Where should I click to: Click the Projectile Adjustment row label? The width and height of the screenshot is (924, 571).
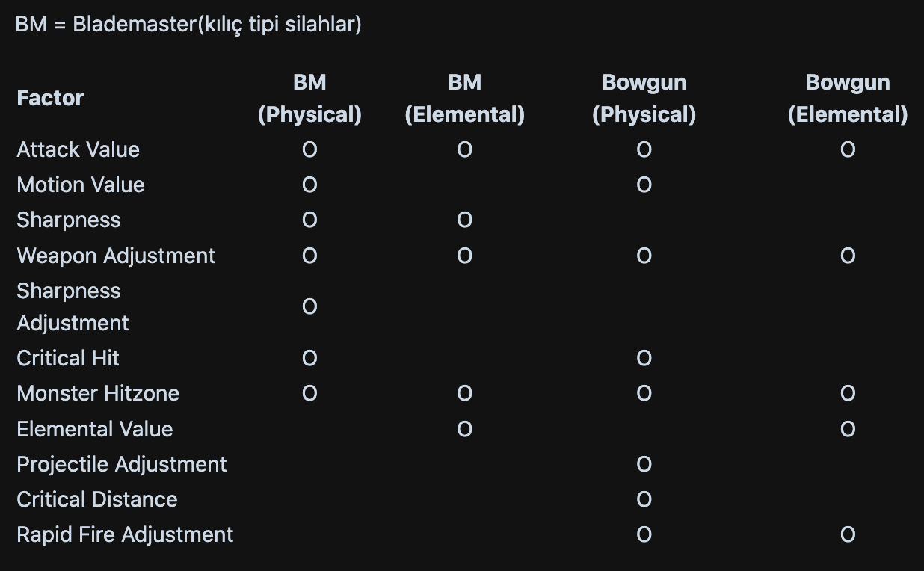122,464
